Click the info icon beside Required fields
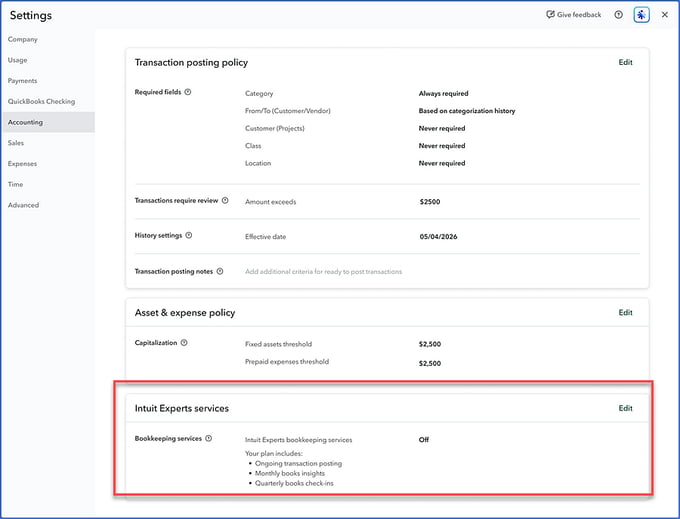680x519 pixels. click(188, 92)
